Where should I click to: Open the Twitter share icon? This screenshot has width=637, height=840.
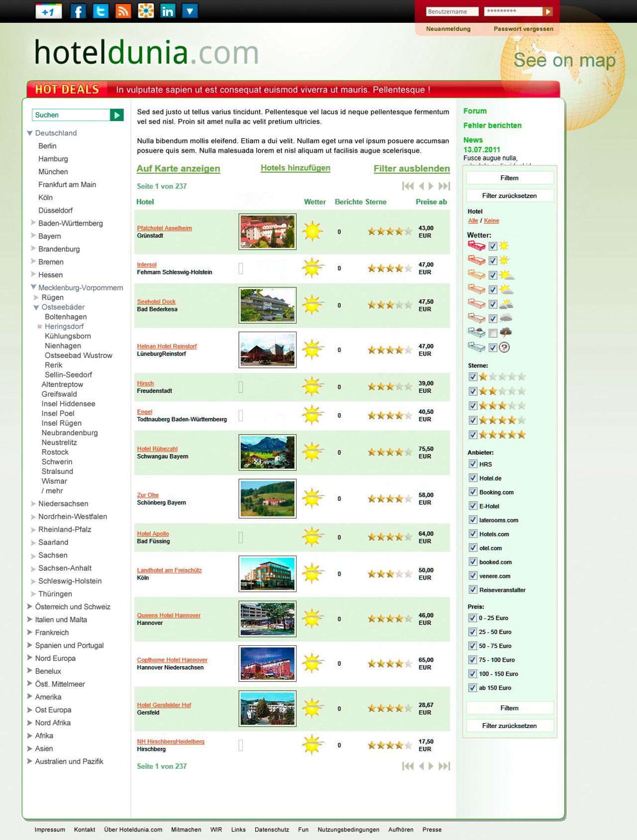click(x=101, y=11)
